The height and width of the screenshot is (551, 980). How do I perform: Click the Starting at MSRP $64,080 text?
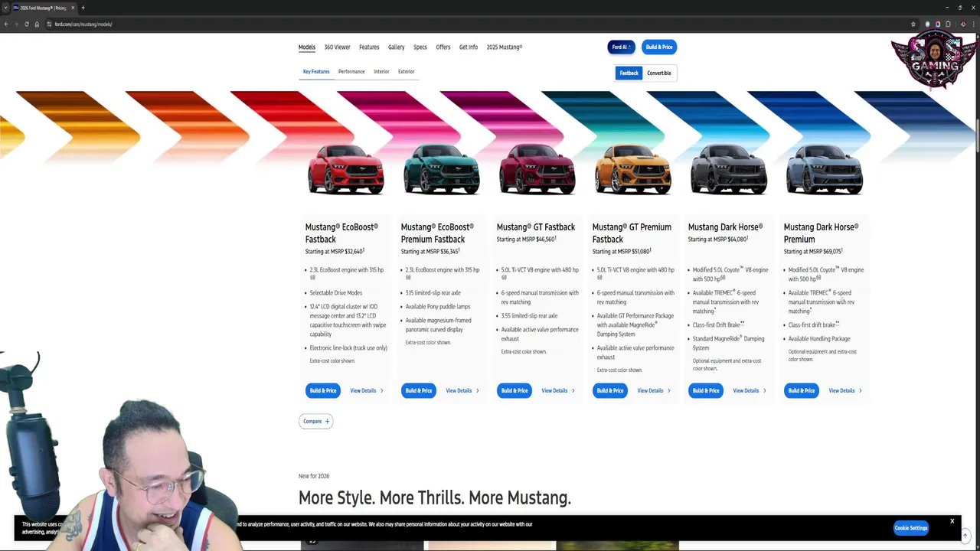pos(718,240)
